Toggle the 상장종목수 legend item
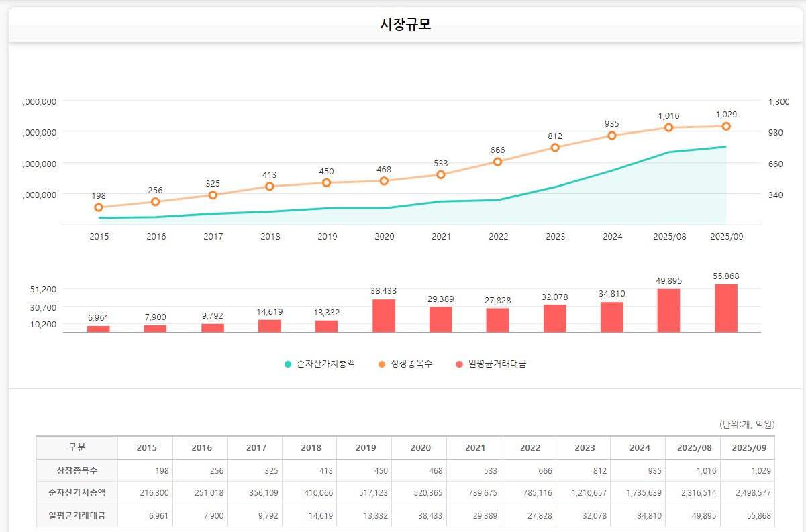Screen dimensions: 806x532 [405, 364]
